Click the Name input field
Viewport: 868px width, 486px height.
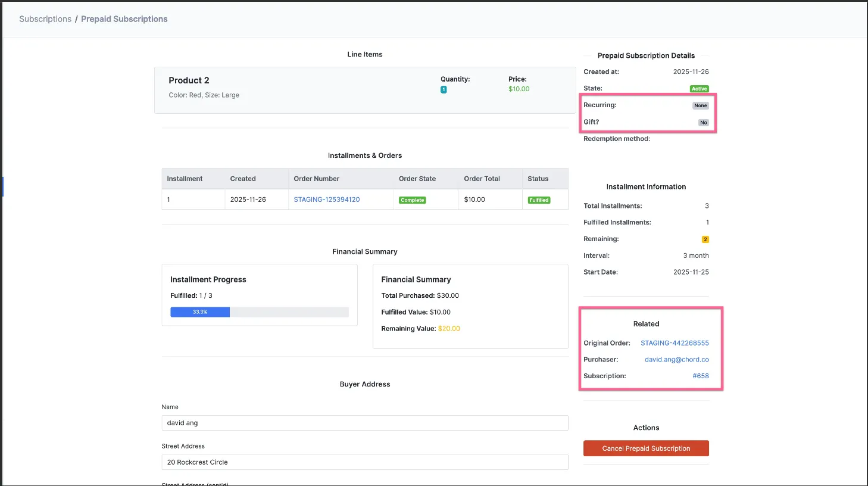click(365, 423)
